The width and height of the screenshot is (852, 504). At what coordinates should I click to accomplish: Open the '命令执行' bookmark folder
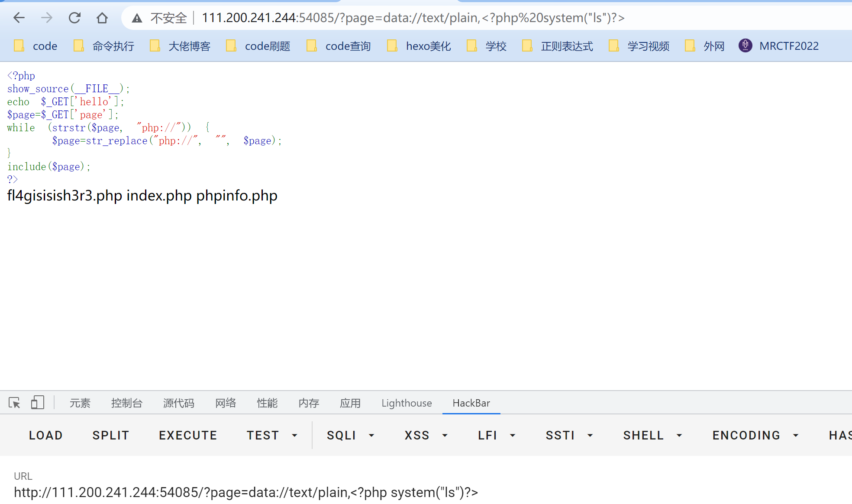coord(104,46)
